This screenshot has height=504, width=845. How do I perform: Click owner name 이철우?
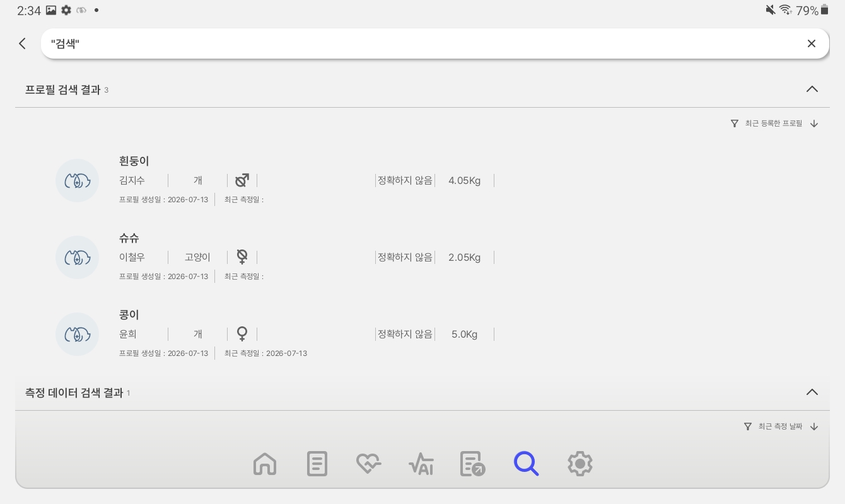(x=132, y=257)
